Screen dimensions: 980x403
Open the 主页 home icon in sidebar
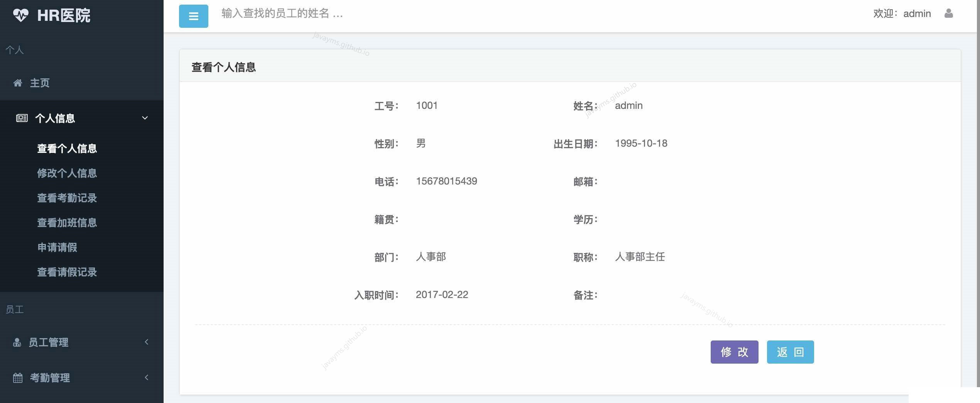pyautogui.click(x=18, y=83)
